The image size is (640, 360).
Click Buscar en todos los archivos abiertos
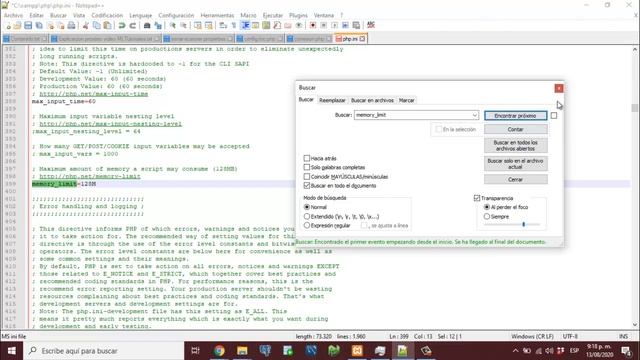click(x=516, y=145)
